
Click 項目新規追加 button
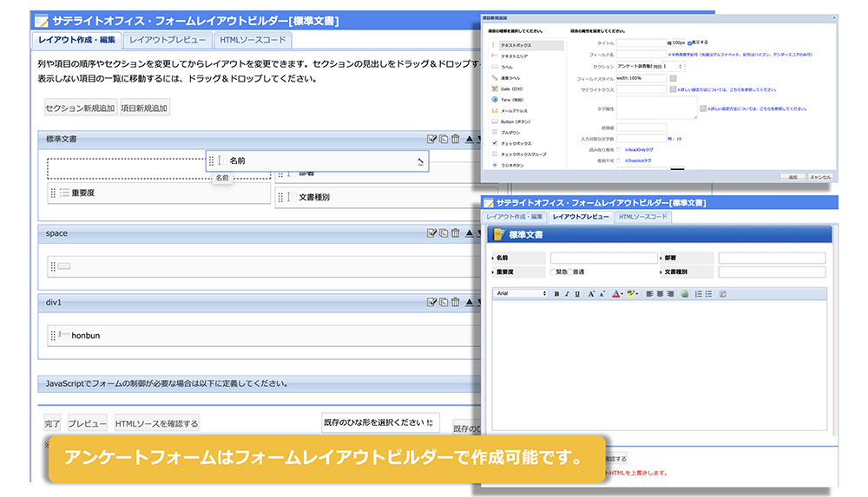tap(144, 108)
